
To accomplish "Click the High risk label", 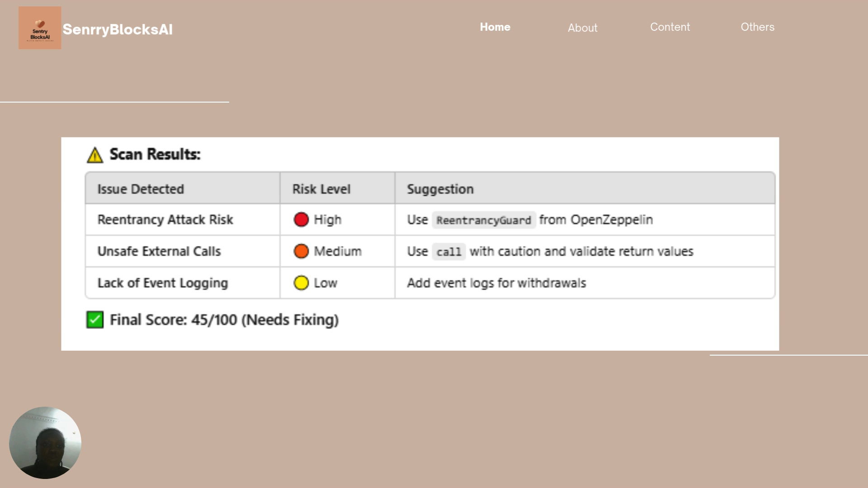I will point(328,220).
